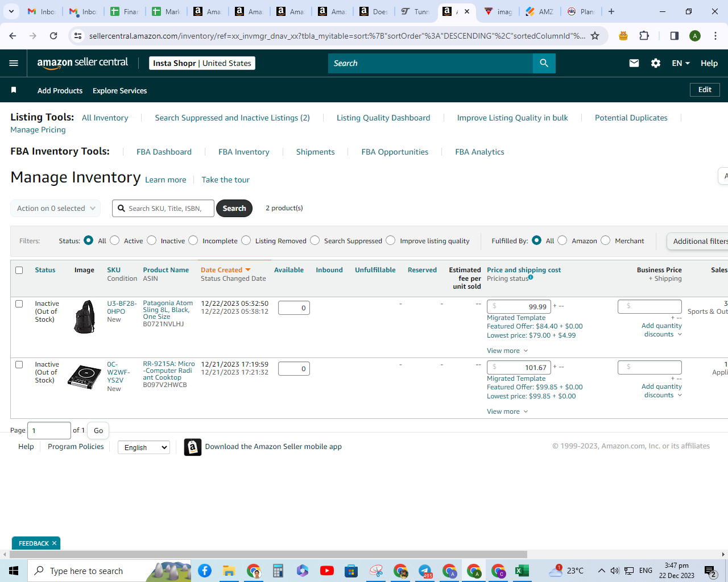Screen dimensions: 728x582
Task: Filter Fulfilled By Amazon
Action: pyautogui.click(x=562, y=240)
